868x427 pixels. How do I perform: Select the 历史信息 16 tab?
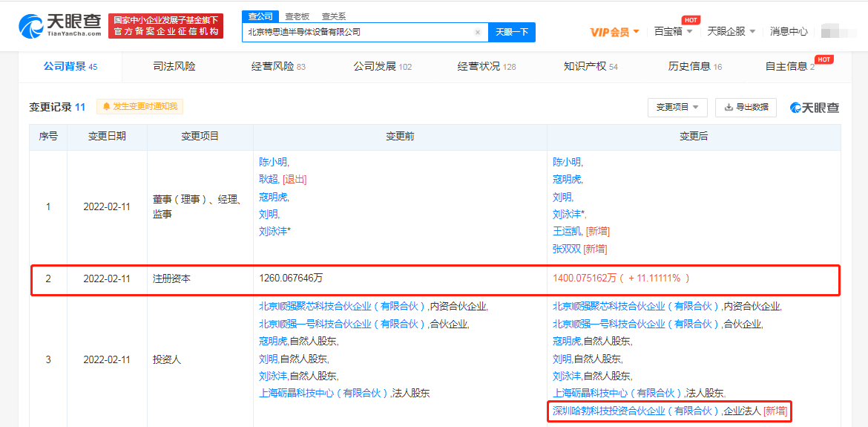coord(694,67)
